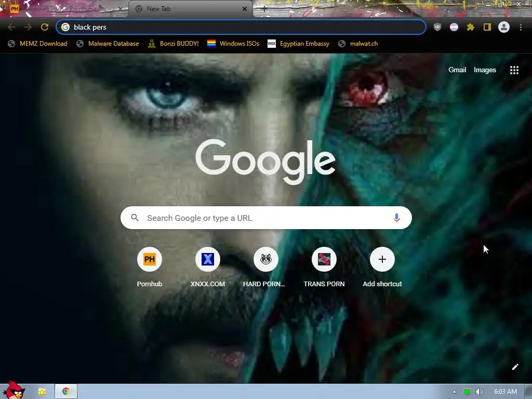Open a new tab with the plus button
Viewport: 532px width, 399px height.
tap(264, 9)
